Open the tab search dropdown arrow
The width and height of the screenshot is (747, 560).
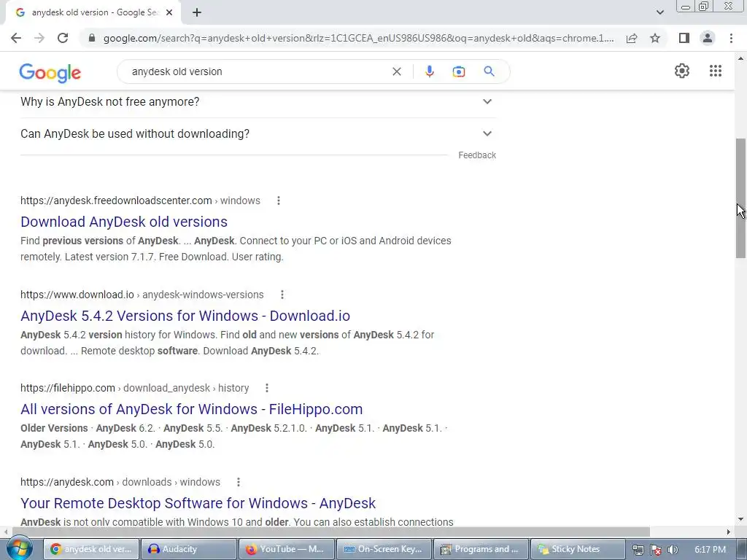click(x=659, y=12)
